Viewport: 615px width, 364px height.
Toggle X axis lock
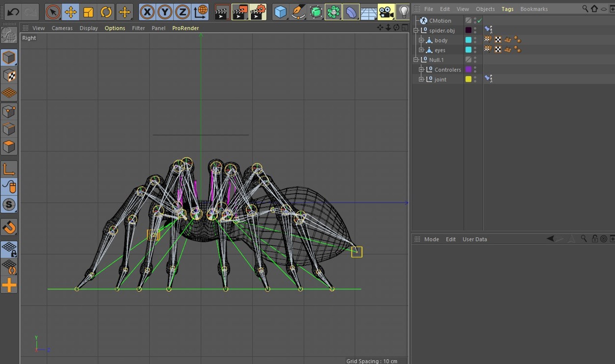pyautogui.click(x=147, y=12)
